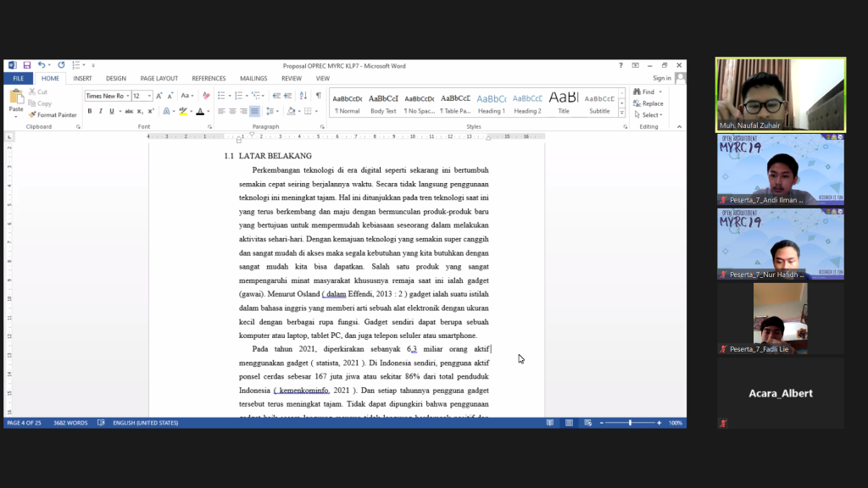This screenshot has height=488, width=868.
Task: Apply subscript formatting
Action: [x=140, y=111]
